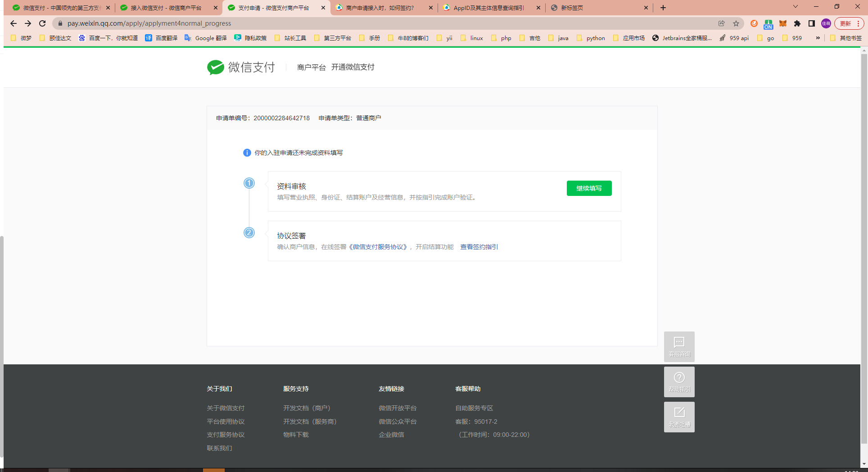868x472 pixels.
Task: Open footer link 自助服务专区
Action: (474, 408)
